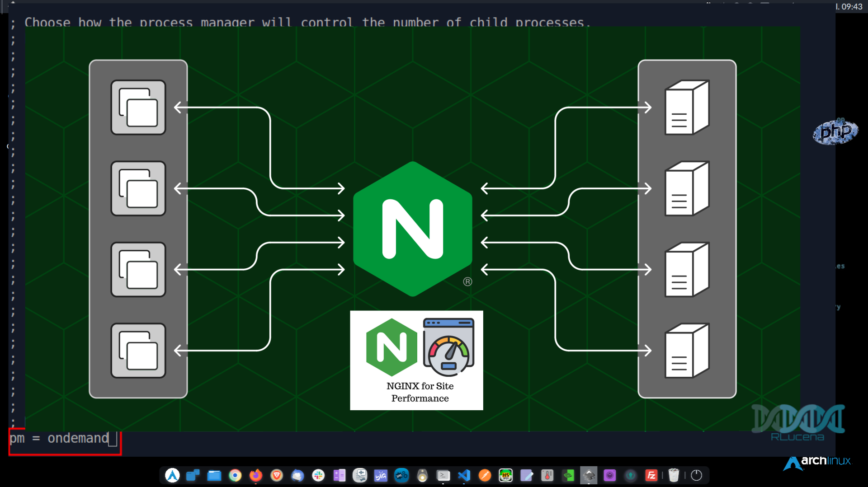
Task: Open the window switcher icon in dock
Action: [193, 475]
